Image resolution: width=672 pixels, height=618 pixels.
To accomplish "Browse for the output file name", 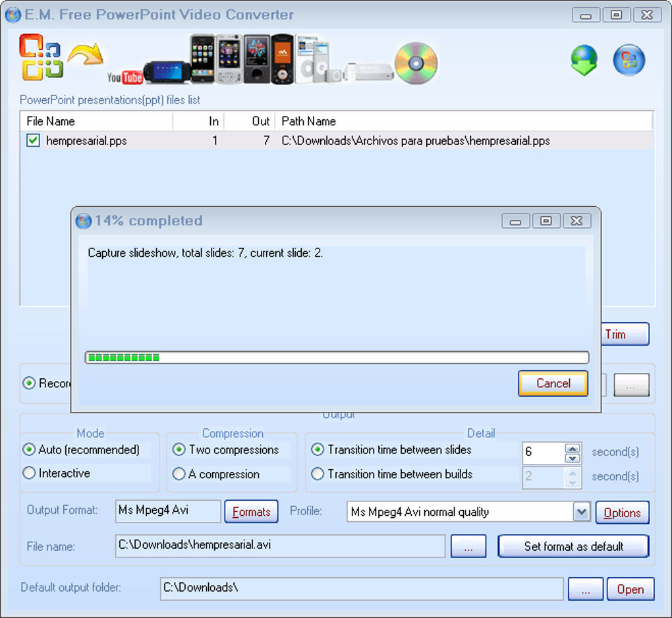I will tap(468, 546).
